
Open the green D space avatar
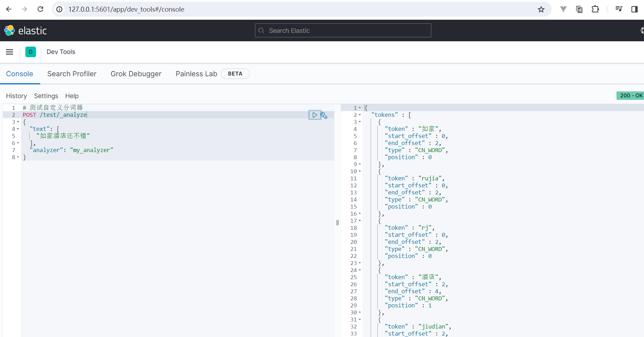31,52
